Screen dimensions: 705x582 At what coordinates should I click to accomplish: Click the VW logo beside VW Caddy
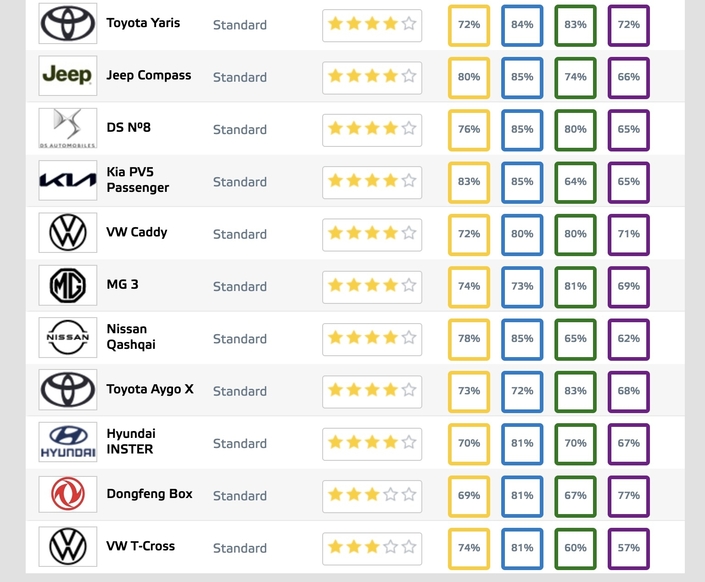point(68,233)
